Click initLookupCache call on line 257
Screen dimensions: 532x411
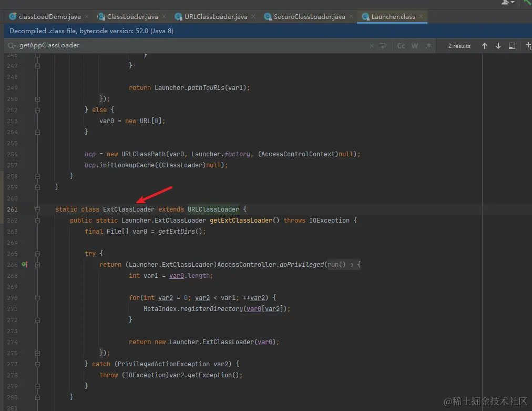[127, 165]
